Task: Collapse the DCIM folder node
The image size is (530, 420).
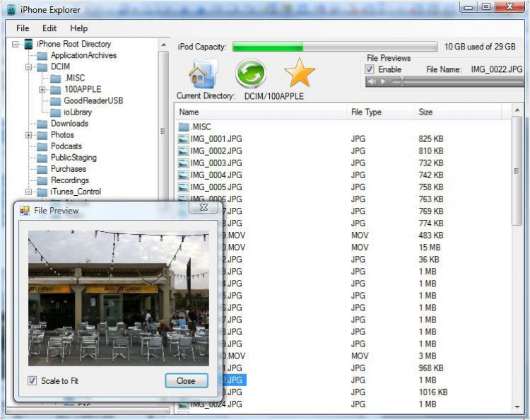Action: point(29,67)
